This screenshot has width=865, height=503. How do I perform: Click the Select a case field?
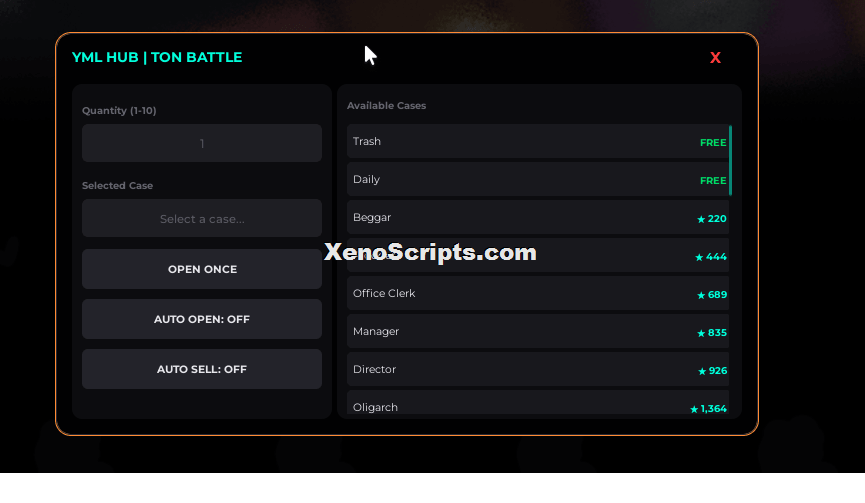pos(202,218)
